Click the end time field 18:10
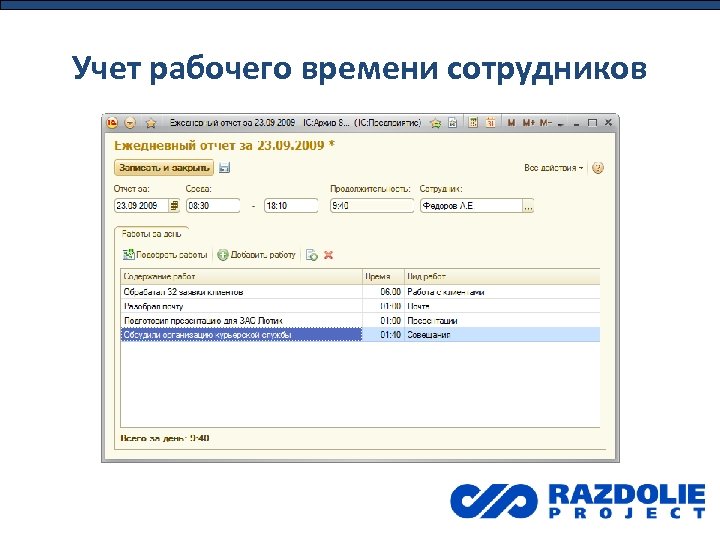Screen dimensions: 720x540 pyautogui.click(x=291, y=205)
